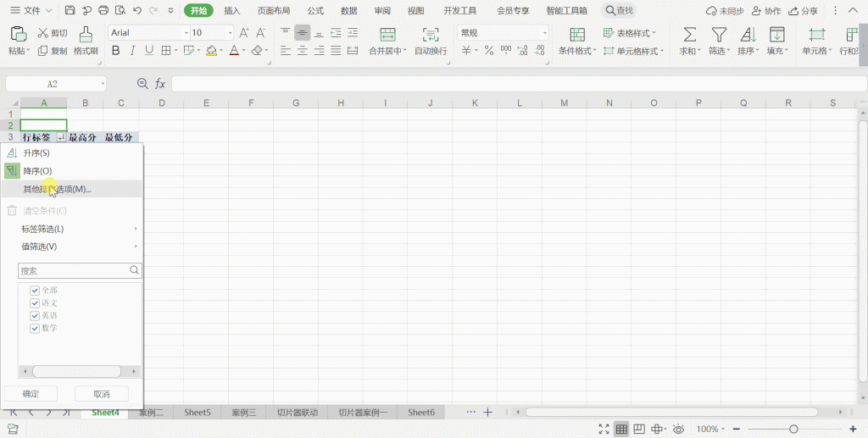Open the font name Arial dropdown

coord(186,33)
